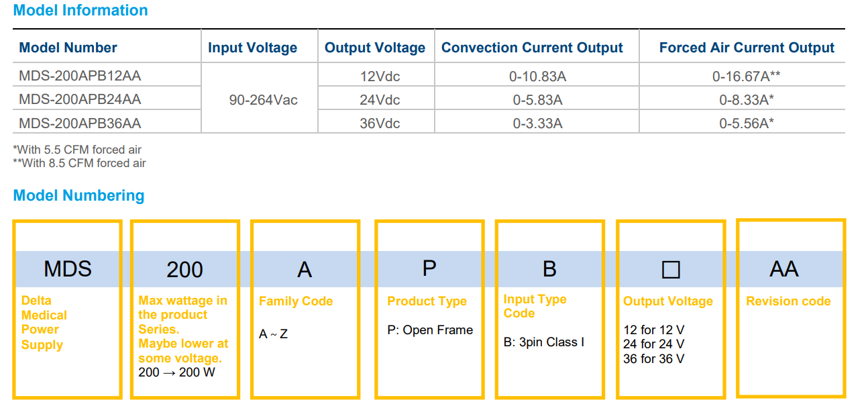Image resolution: width=868 pixels, height=404 pixels.
Task: Click the Model Numbering heading
Action: pos(78,196)
